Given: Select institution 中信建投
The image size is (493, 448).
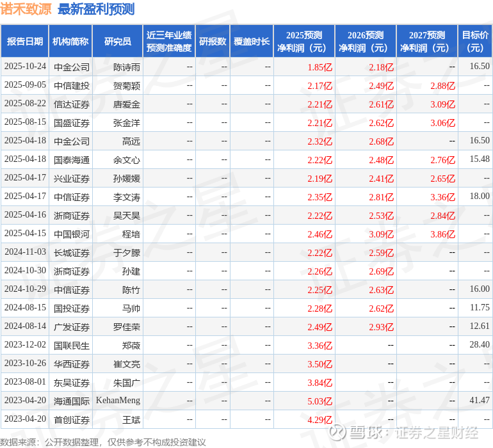Looking at the screenshot, I should (x=72, y=86).
